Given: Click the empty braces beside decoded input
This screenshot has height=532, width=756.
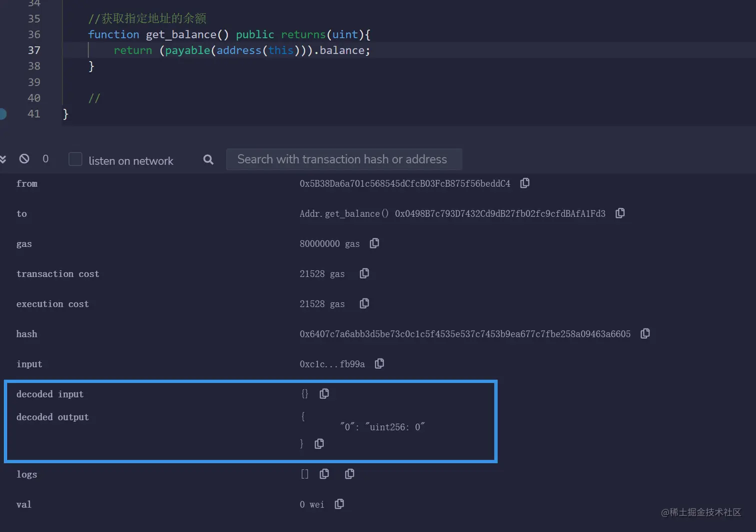Looking at the screenshot, I should click(304, 394).
